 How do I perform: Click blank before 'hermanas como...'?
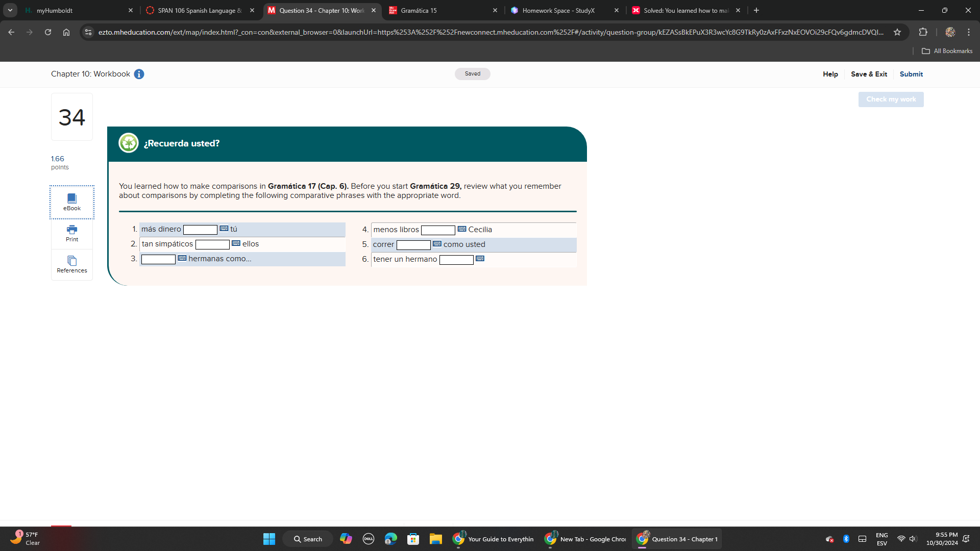coord(158,259)
